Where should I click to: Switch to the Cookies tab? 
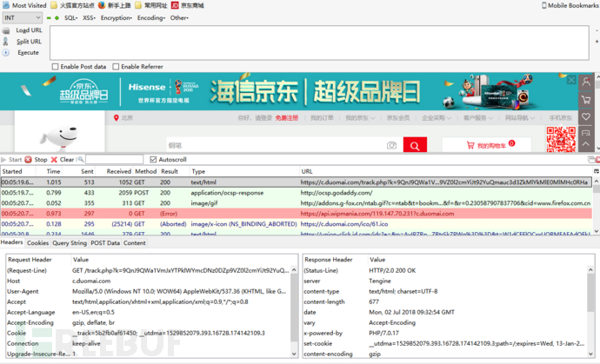(38, 242)
